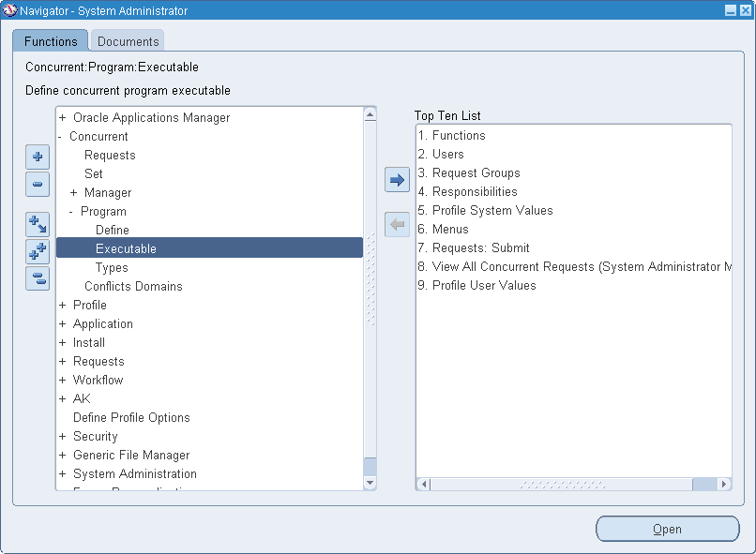Select '9. Profile User Values' entry
The width and height of the screenshot is (756, 554).
[x=476, y=286]
